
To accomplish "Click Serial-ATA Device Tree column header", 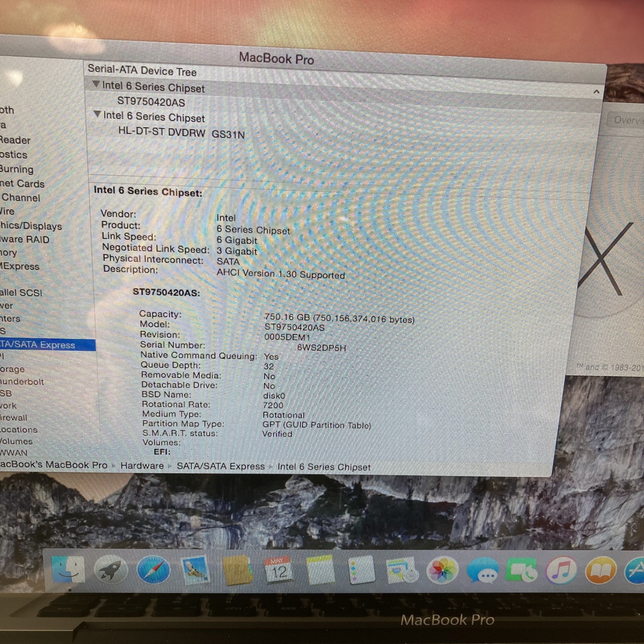I will 142,70.
